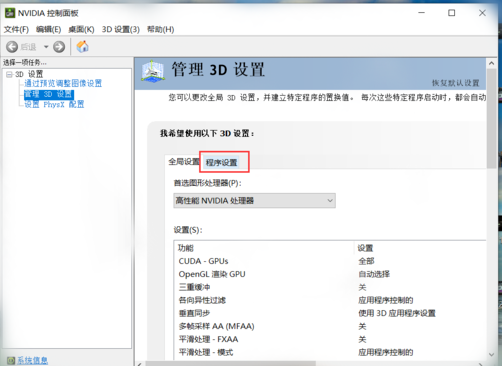Screen dimensions: 502x366
Task: Click 使用 3D 应用程序设置 value for 垂直同步
Action: click(397, 313)
